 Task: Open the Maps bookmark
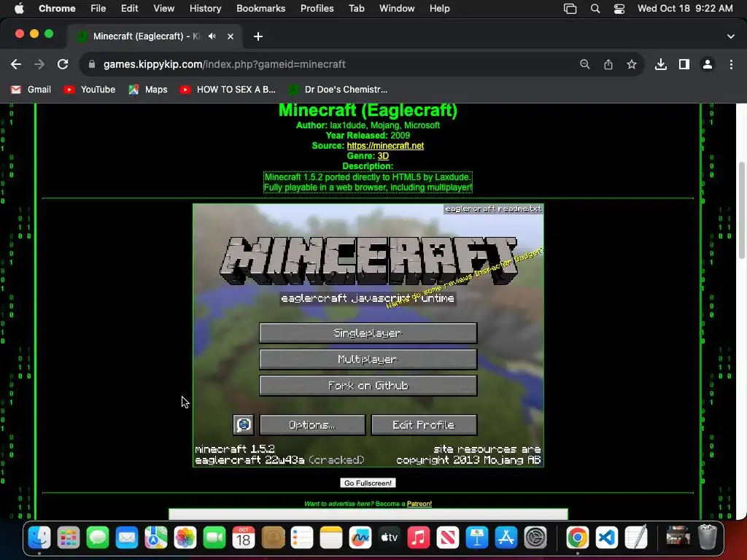coord(148,90)
